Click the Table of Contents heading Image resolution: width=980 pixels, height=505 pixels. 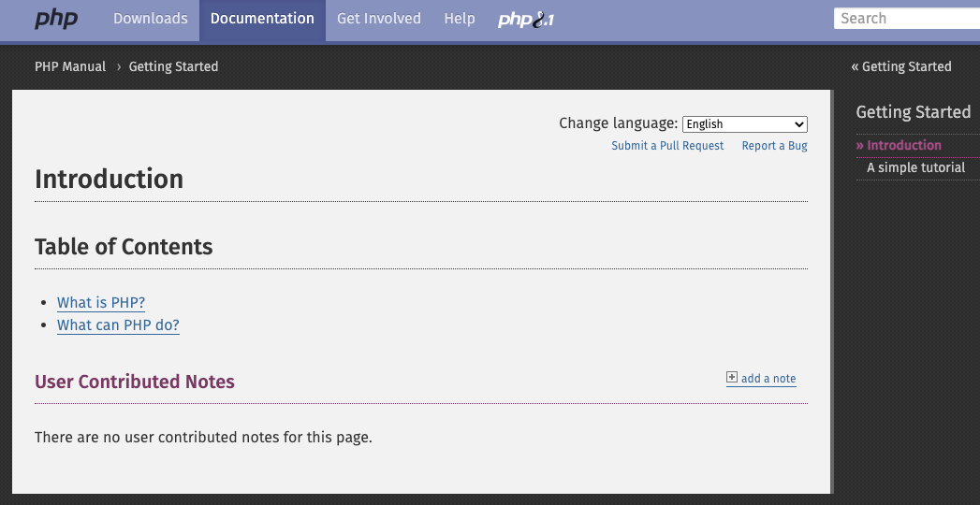pyautogui.click(x=124, y=247)
